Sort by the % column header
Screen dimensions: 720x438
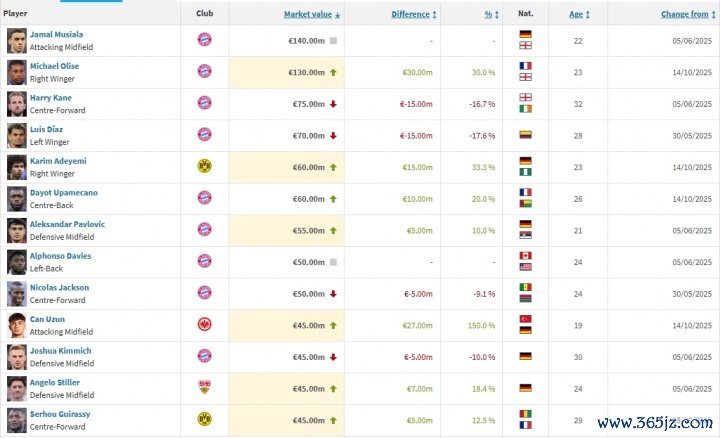click(489, 15)
